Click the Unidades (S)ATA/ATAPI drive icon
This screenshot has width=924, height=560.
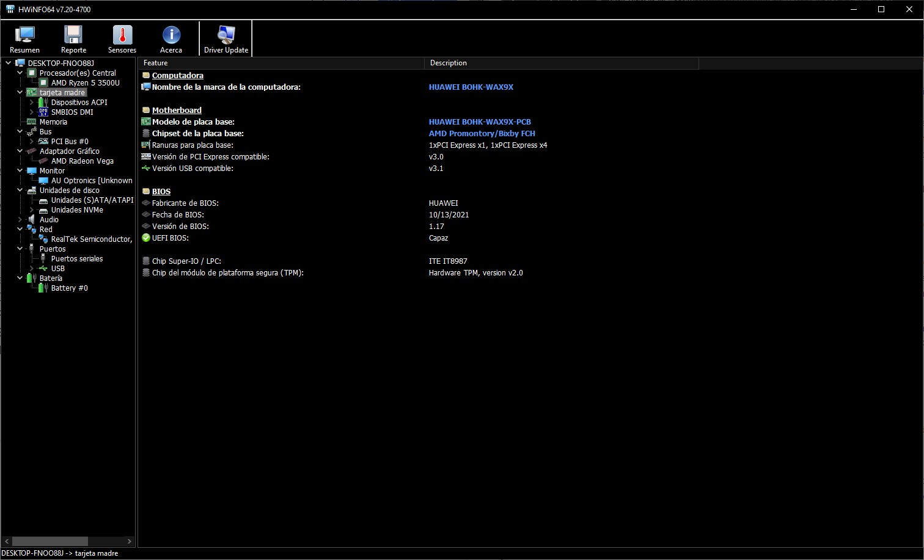[x=43, y=200]
